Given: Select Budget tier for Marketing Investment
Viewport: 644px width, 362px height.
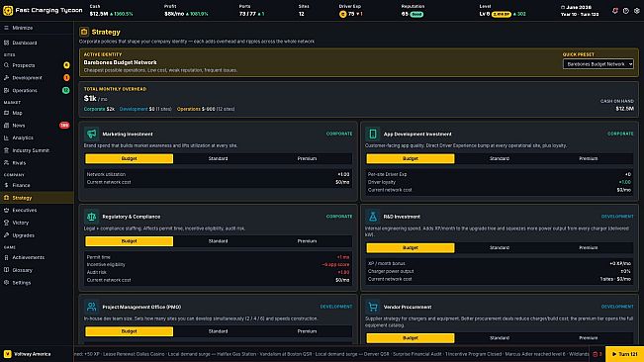Looking at the screenshot, I should [x=129, y=158].
